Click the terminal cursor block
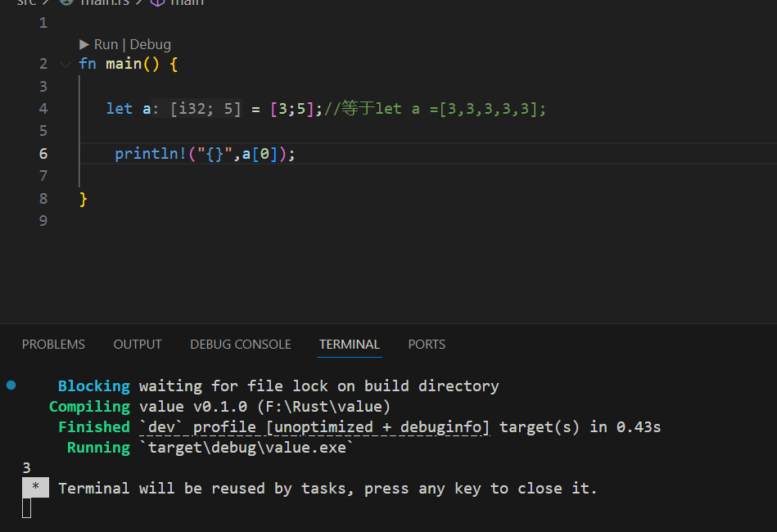777x532 pixels. point(27,508)
